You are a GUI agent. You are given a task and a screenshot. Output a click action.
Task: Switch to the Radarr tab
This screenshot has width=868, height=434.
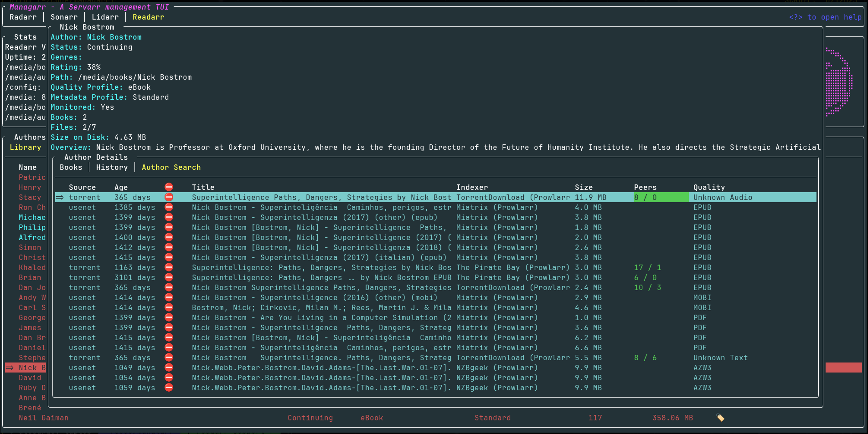(23, 17)
